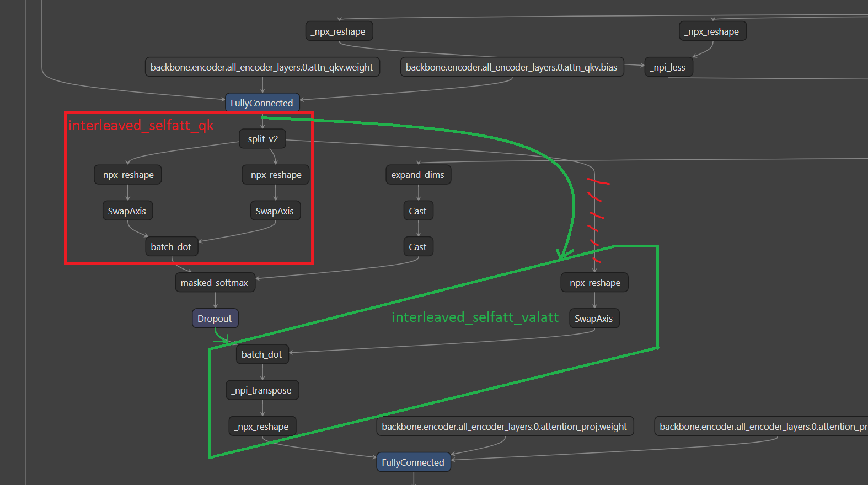Select SwapAxis node next to interleaved_selfatt_valatt label
This screenshot has width=868, height=485.
(x=594, y=319)
